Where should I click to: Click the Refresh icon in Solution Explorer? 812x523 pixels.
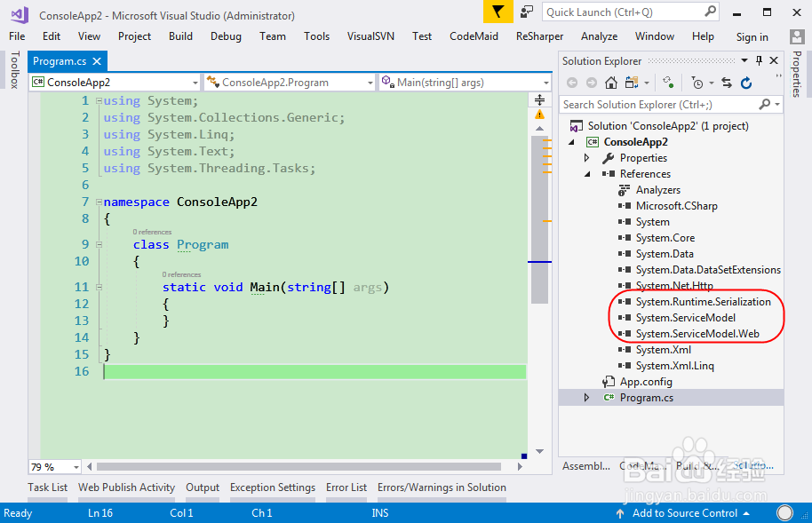(x=746, y=83)
